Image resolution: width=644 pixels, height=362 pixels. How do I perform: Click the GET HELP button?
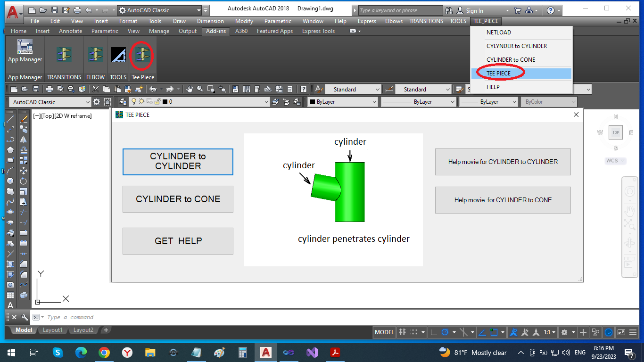[x=178, y=241]
